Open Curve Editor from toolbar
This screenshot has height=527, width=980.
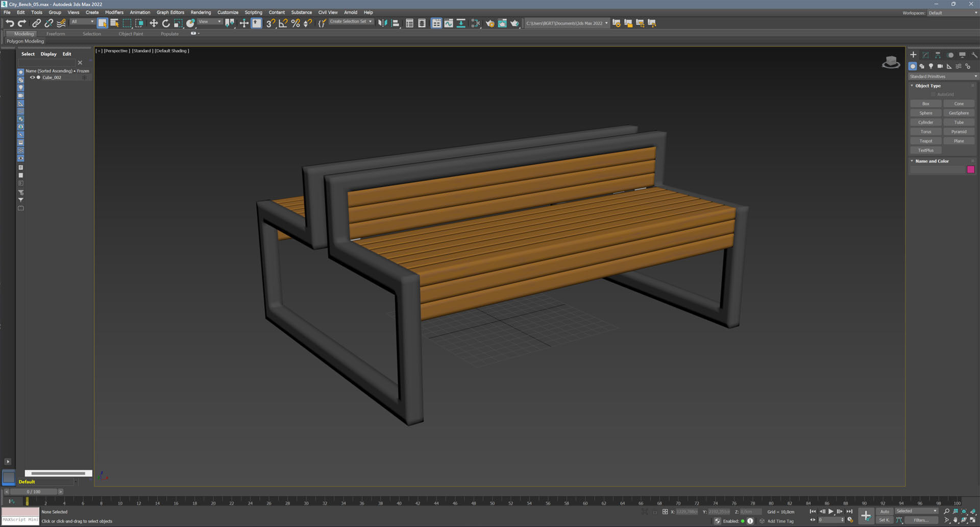coord(449,23)
